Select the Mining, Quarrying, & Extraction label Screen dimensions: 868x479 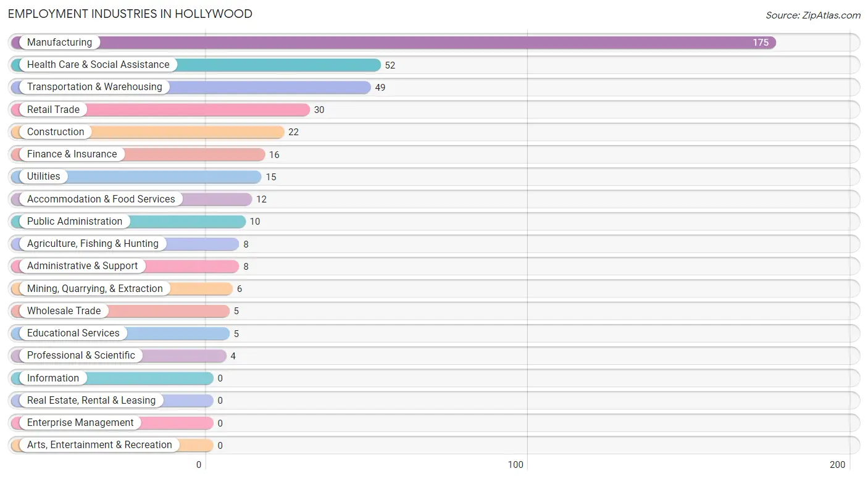coord(95,289)
